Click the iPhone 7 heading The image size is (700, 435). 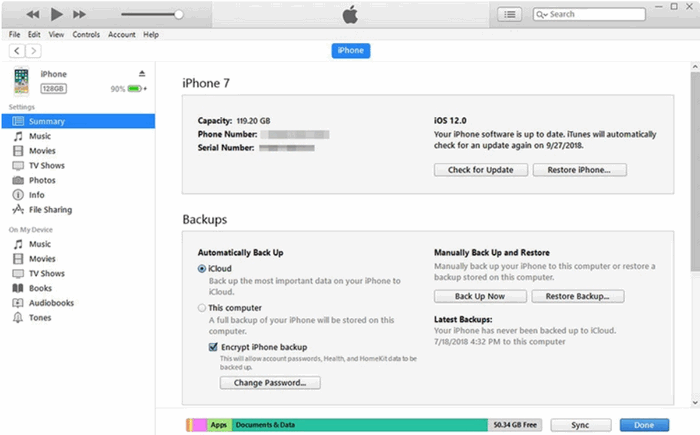[x=206, y=83]
